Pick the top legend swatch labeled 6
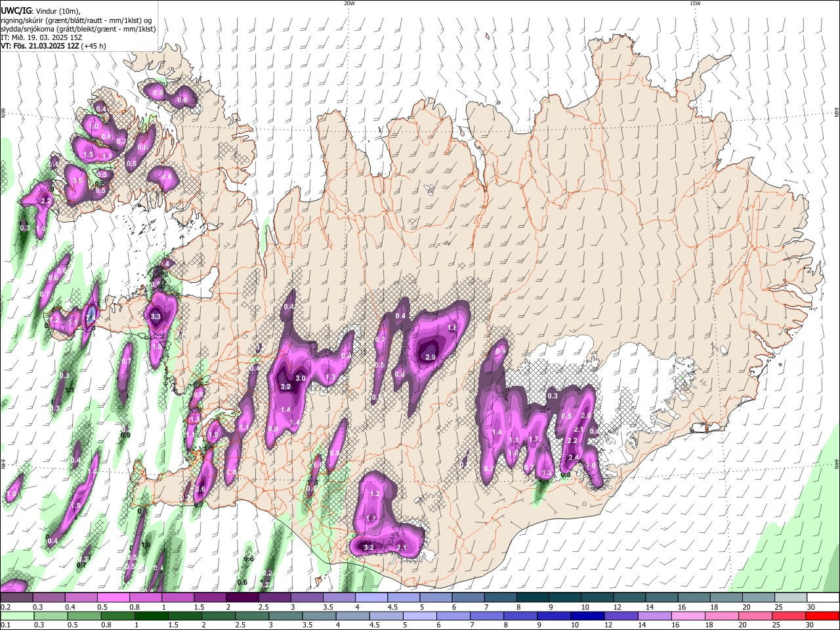The width and height of the screenshot is (840, 630). click(468, 598)
